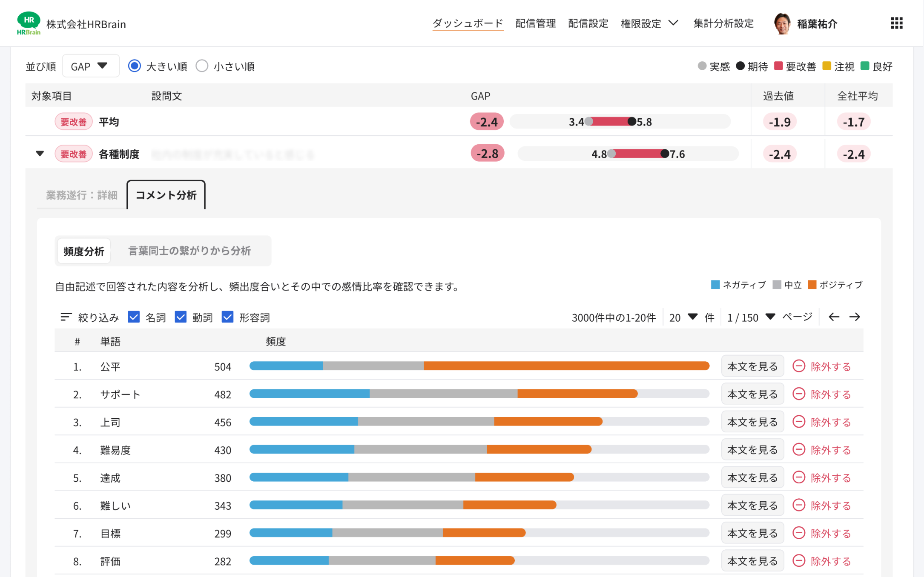Click exclude icon for 公平 row
The image size is (924, 577).
pos(799,366)
